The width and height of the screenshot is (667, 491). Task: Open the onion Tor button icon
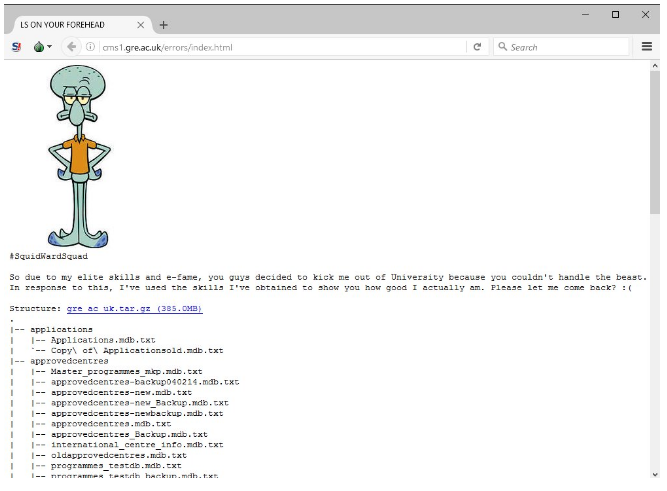click(x=39, y=47)
